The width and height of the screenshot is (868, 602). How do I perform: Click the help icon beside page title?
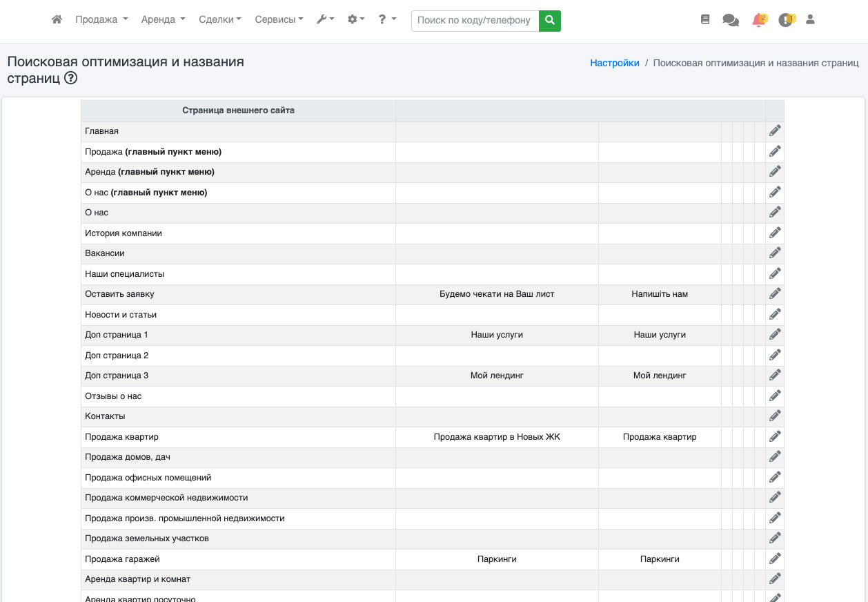[x=70, y=79]
